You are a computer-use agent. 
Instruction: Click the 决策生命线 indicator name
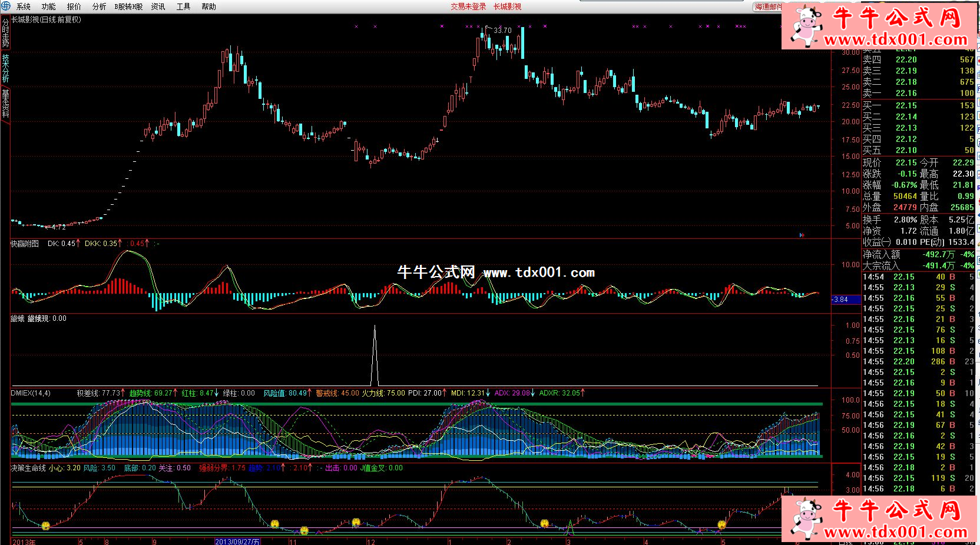pos(28,468)
